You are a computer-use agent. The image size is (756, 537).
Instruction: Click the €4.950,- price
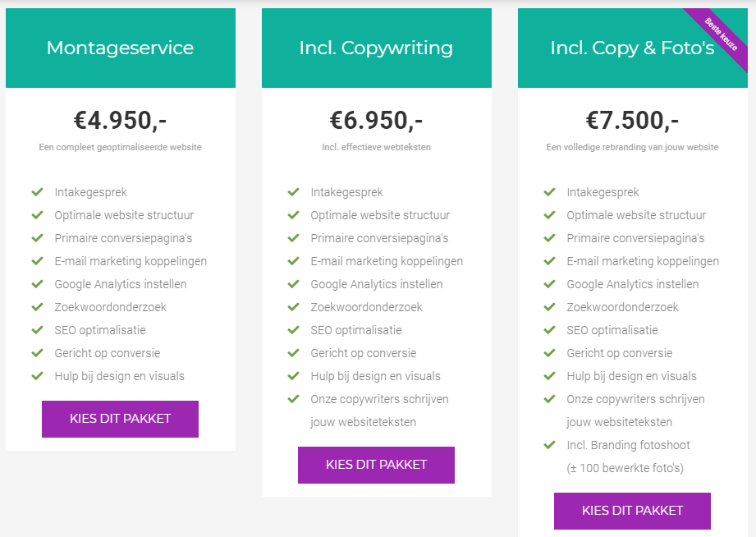[120, 121]
